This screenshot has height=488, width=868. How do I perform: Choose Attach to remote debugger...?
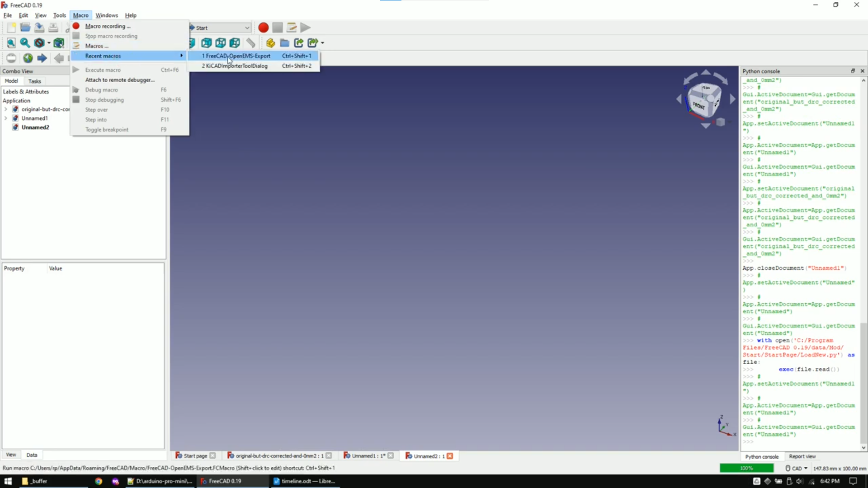[130, 80]
